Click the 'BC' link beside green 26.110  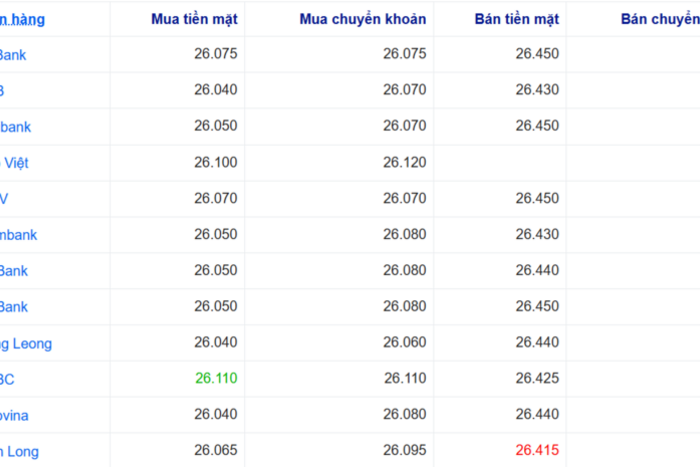7,379
